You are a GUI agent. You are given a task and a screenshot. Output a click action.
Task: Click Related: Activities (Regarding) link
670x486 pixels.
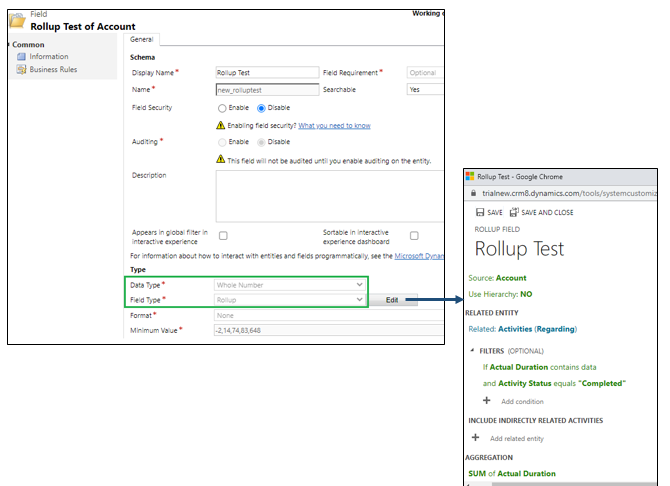coord(523,329)
